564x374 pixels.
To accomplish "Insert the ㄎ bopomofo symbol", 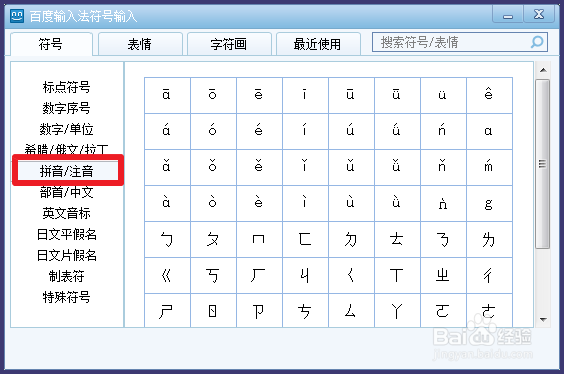I will [213, 275].
